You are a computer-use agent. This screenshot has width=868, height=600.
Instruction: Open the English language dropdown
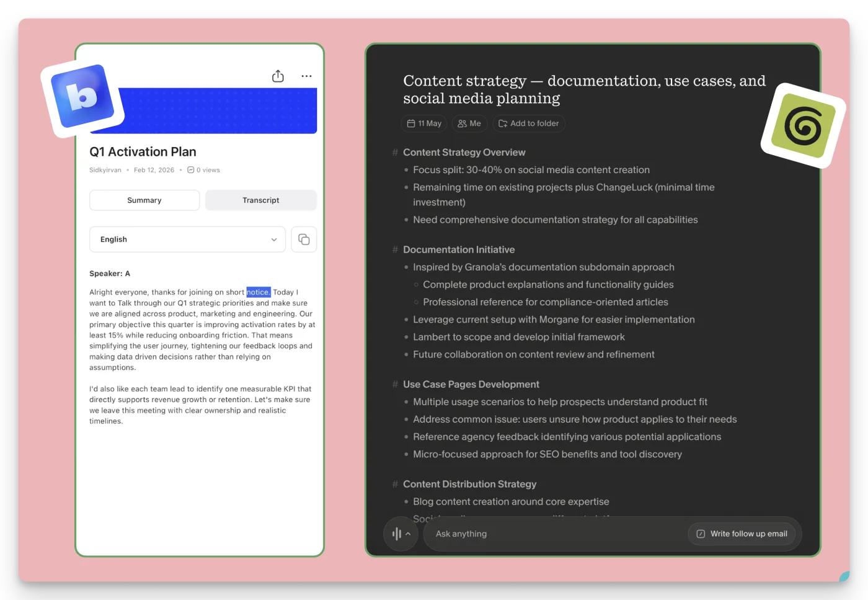click(x=187, y=240)
